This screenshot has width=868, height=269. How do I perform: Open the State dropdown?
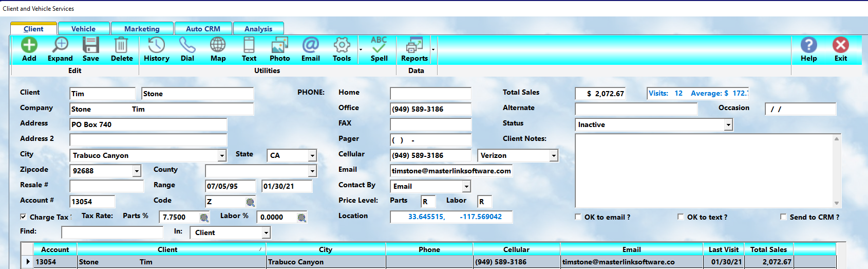312,156
